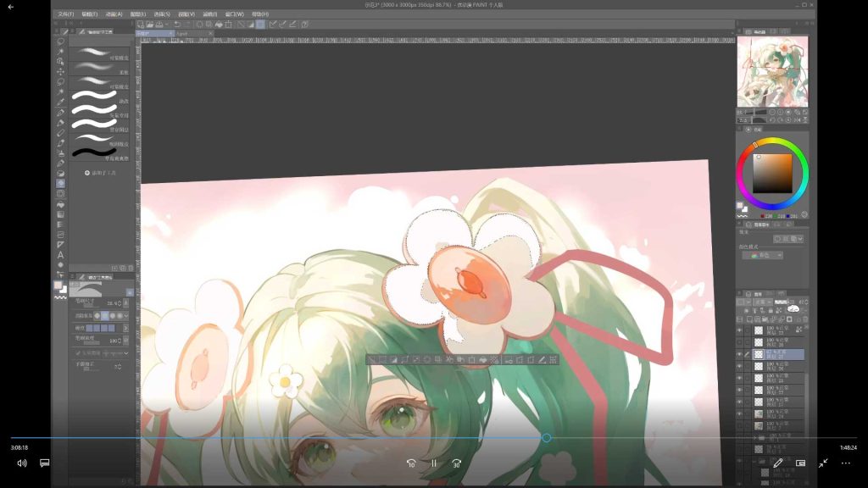The width and height of the screenshot is (868, 488).
Task: Click the Open file folder icon
Action: (x=150, y=25)
